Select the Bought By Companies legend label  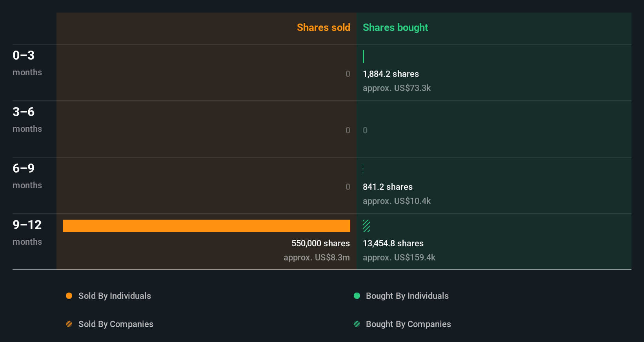pyautogui.click(x=408, y=324)
